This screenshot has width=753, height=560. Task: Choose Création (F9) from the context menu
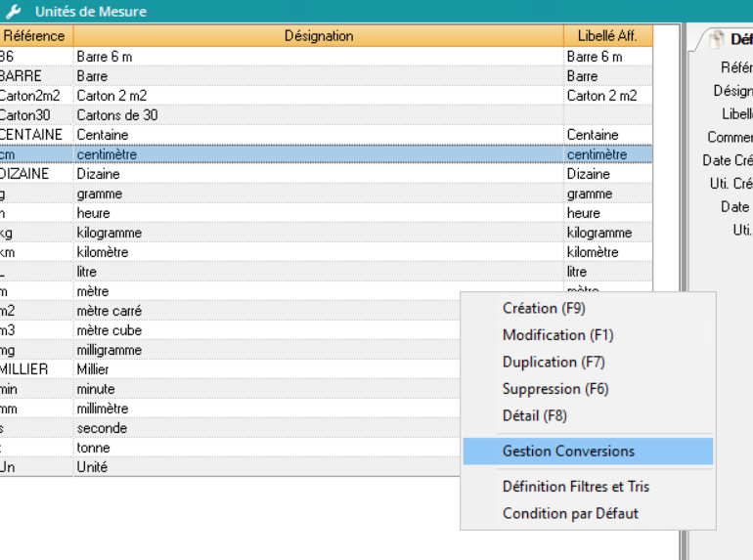544,308
